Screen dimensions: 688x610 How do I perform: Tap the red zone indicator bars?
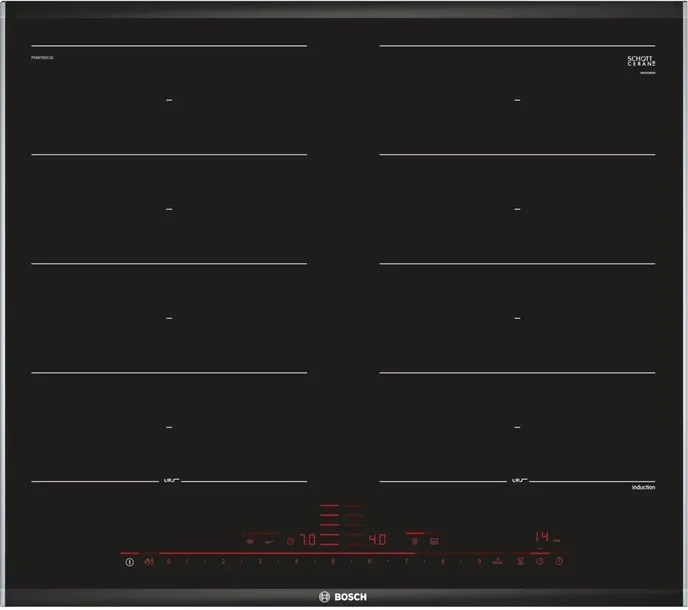(331, 520)
